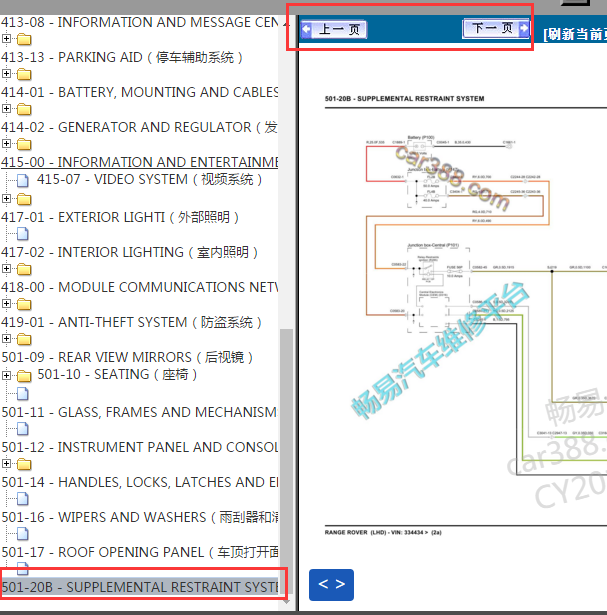Click the tree panel scroll-down arrow
This screenshot has height=615, width=607.
coord(286,602)
